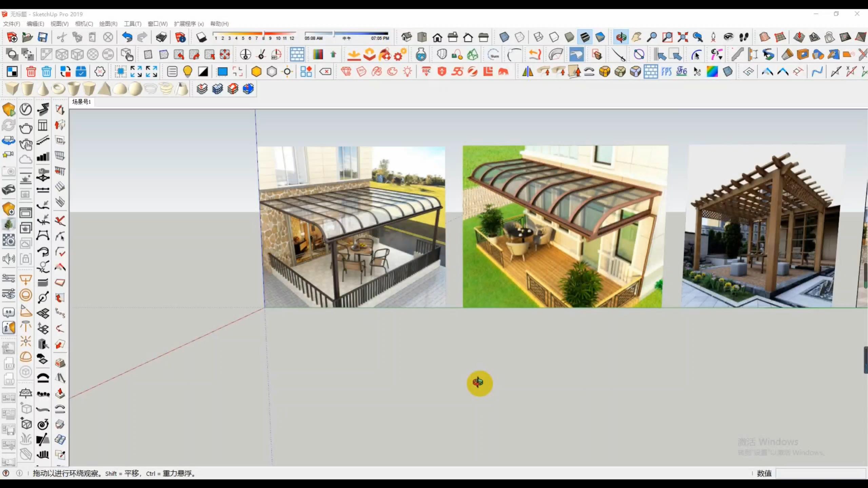This screenshot has width=868, height=488.
Task: Toggle shadows display button
Action: click(201, 37)
